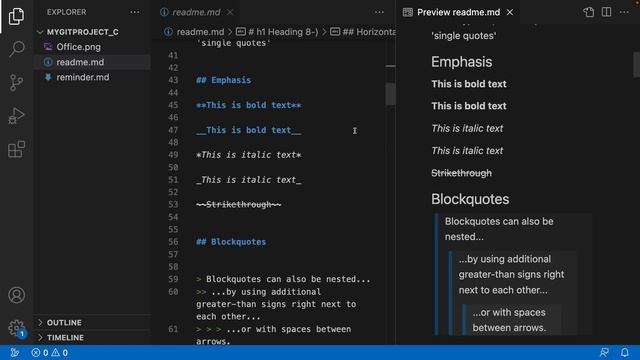Collapse the MYGITPROJECT_C folder
Viewport: 640px width, 360px height.
[x=82, y=32]
